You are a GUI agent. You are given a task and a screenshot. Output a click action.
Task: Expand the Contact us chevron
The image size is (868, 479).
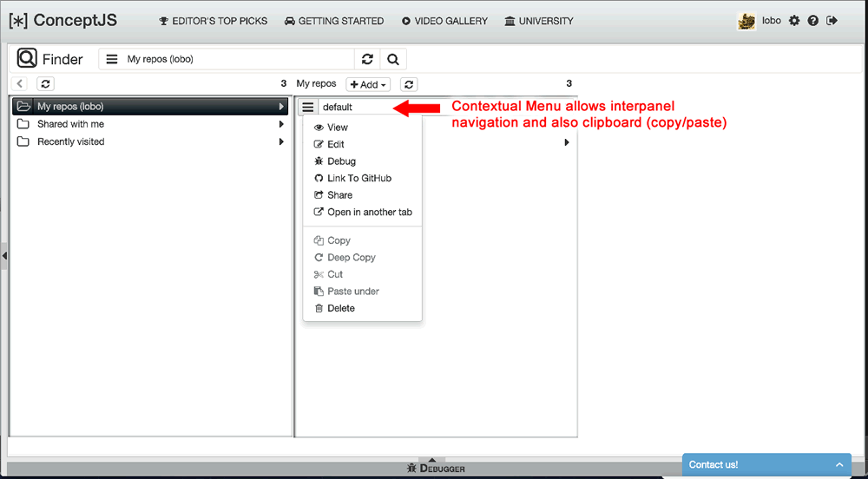(839, 464)
